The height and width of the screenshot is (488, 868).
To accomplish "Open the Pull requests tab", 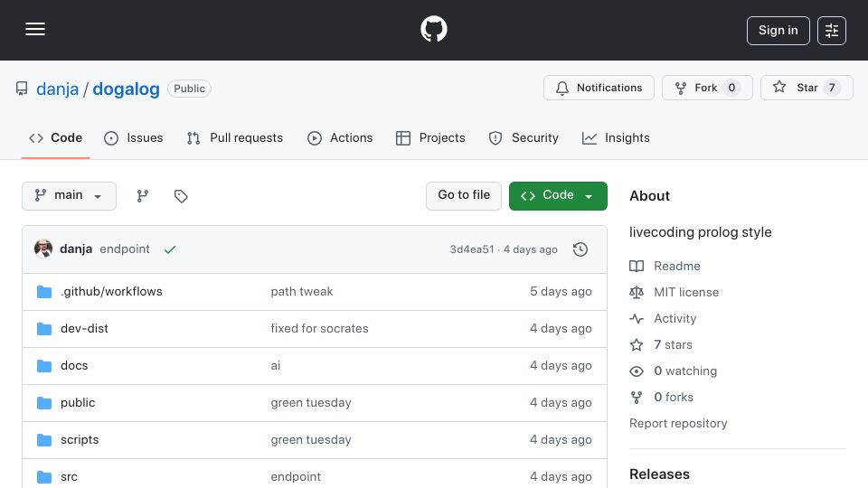I will pos(235,137).
